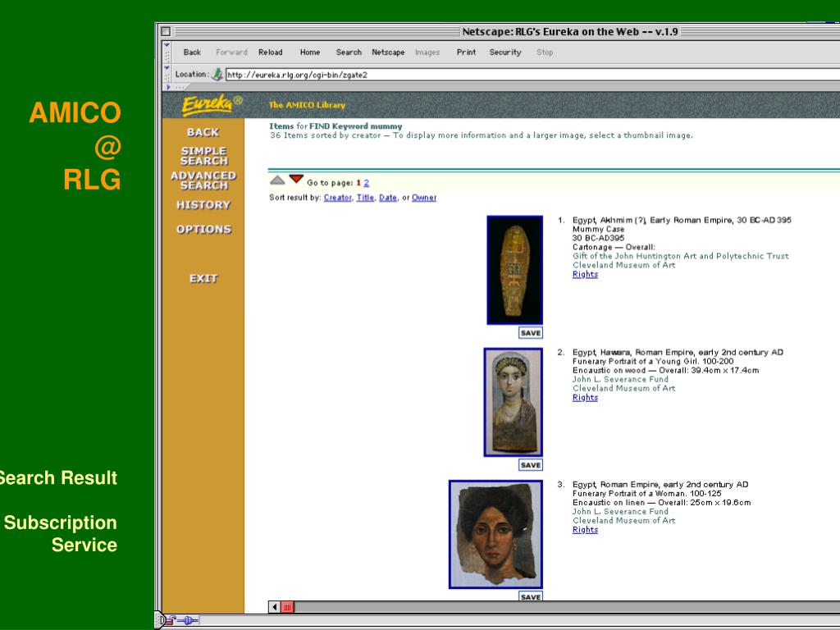Go to Home in Netscape toolbar

click(x=309, y=52)
